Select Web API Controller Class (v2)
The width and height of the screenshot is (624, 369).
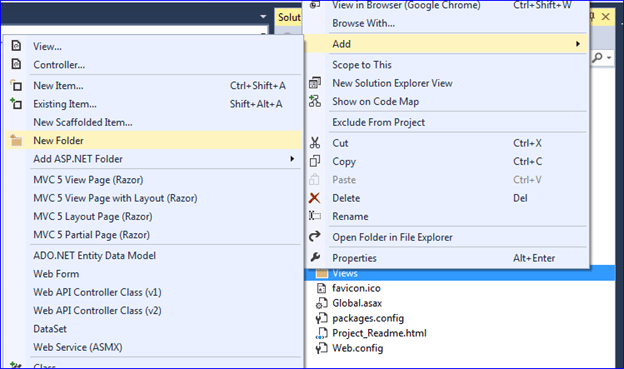(97, 310)
